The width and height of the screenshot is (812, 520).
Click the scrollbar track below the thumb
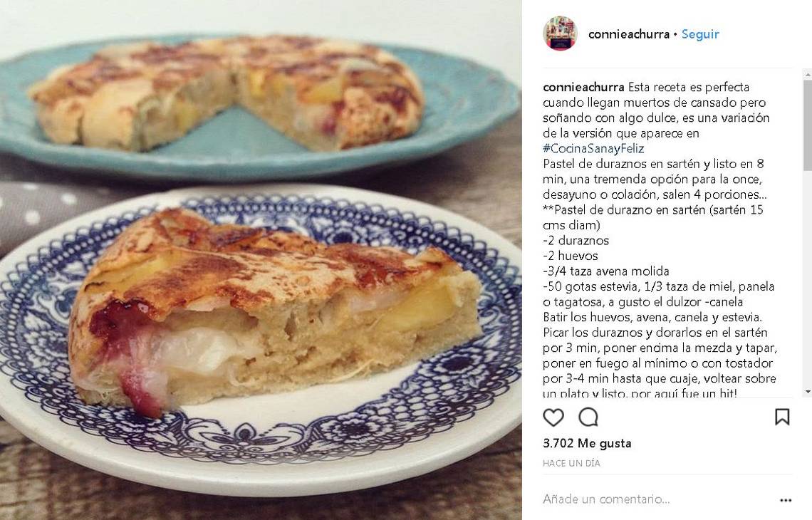point(807,279)
